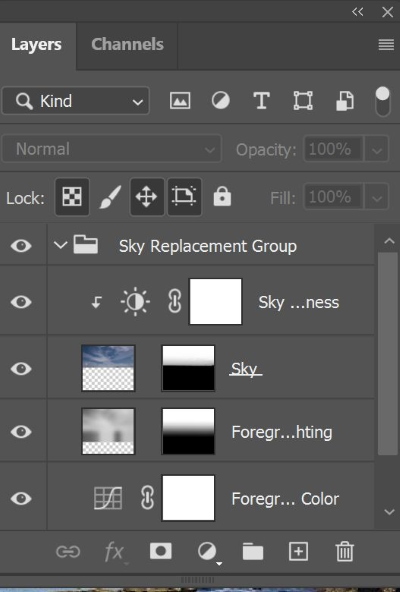
Task: Filter for shape layers icon
Action: click(303, 101)
